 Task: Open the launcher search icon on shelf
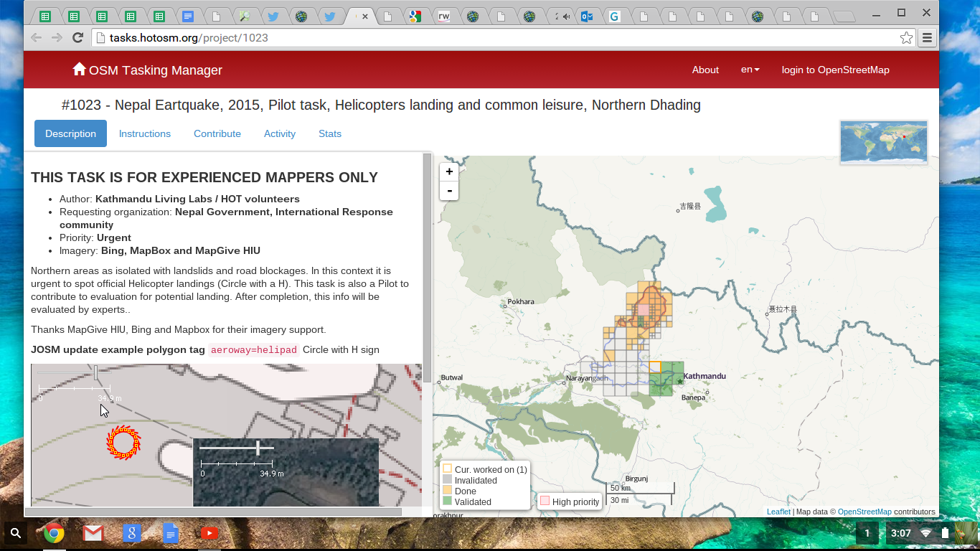coord(16,533)
